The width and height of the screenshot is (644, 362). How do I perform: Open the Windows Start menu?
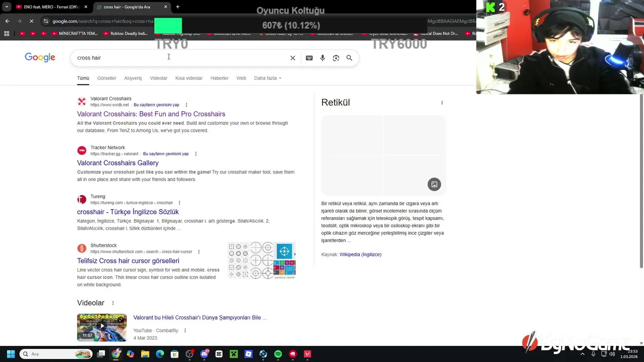tap(11, 354)
